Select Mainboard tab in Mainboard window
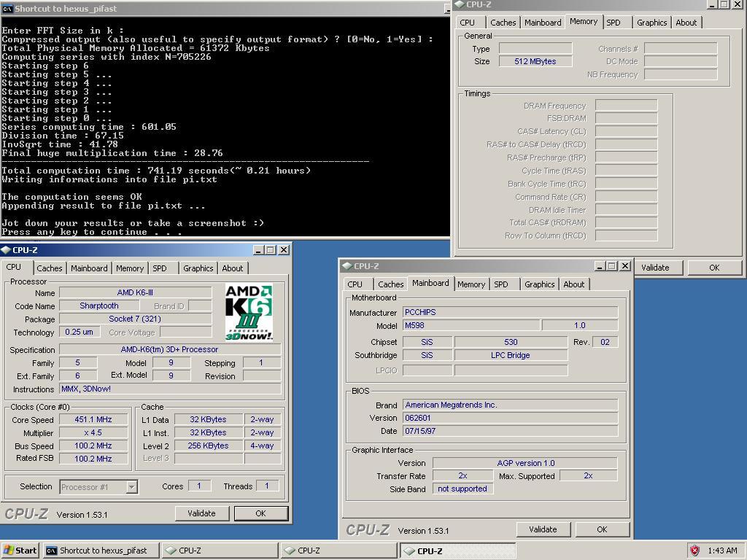The width and height of the screenshot is (747, 560). coord(430,283)
